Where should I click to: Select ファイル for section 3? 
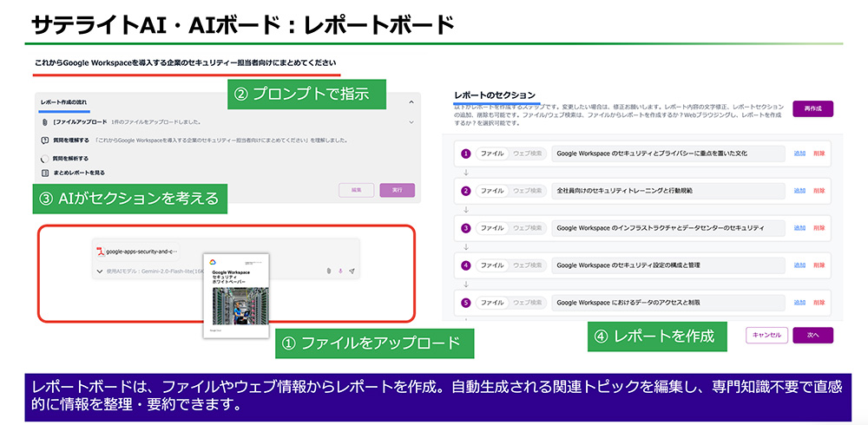coord(492,228)
